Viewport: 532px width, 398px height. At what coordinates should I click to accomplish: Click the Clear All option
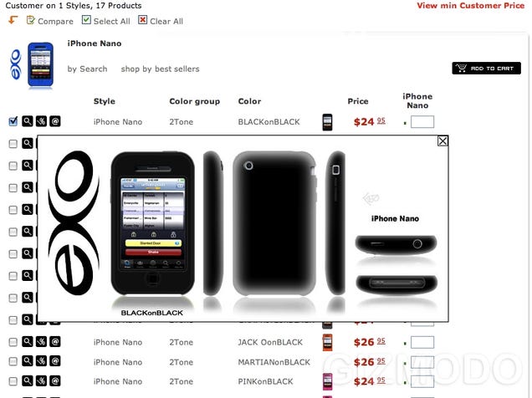[x=161, y=21]
